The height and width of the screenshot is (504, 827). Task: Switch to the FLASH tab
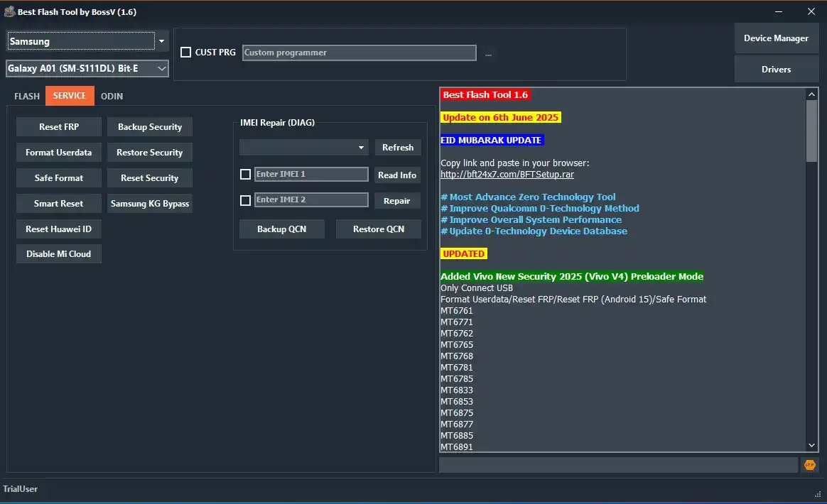[27, 96]
